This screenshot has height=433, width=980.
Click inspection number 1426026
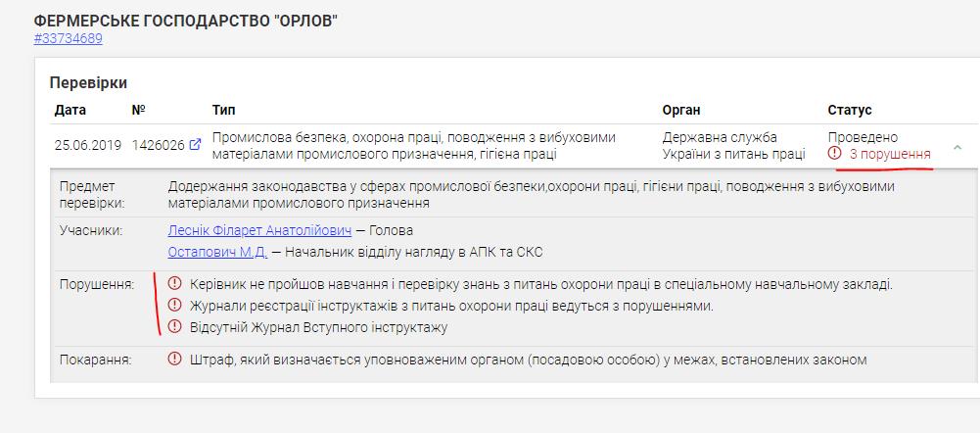pyautogui.click(x=158, y=145)
